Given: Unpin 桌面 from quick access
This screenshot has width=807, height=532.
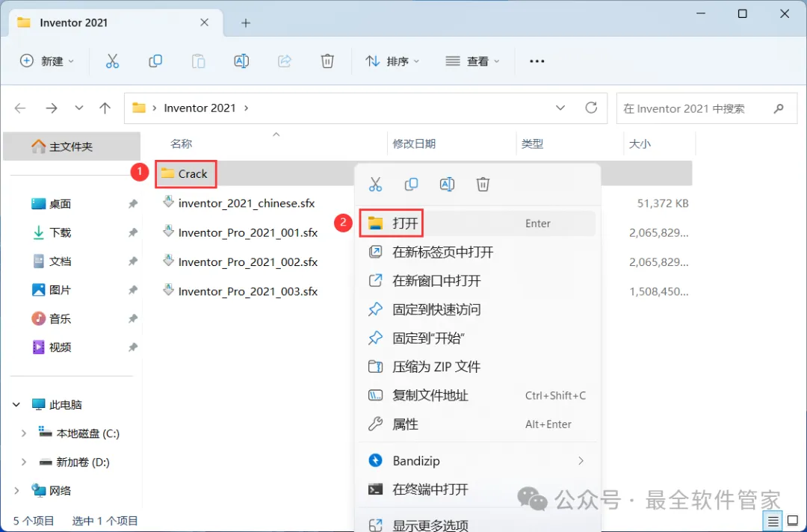Looking at the screenshot, I should click(133, 204).
